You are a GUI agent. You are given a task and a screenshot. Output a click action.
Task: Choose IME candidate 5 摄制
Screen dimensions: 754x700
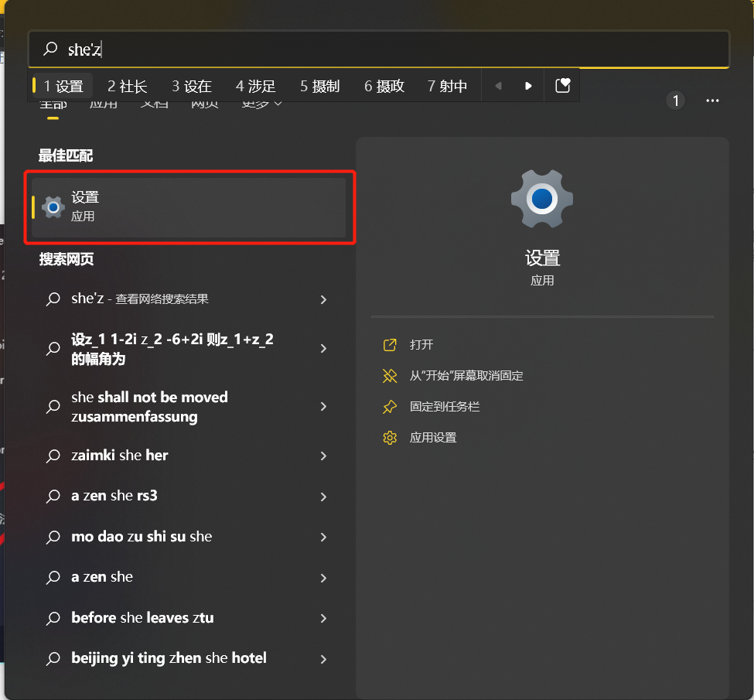click(320, 87)
